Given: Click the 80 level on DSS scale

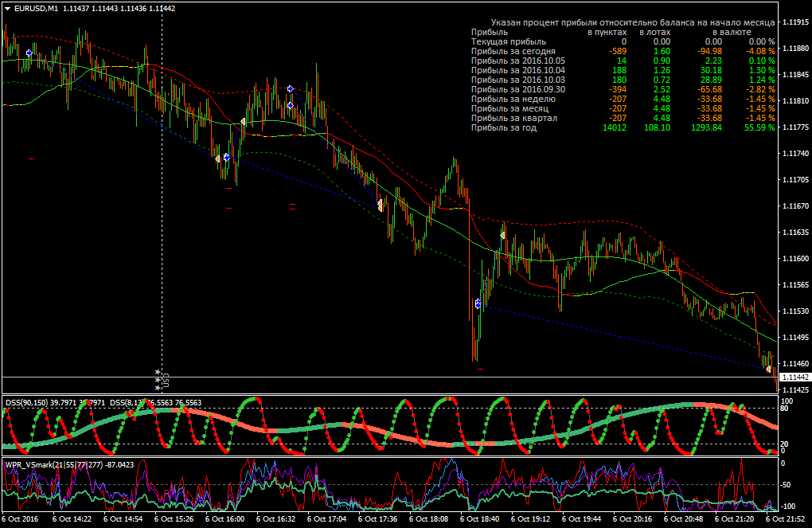Looking at the screenshot, I should click(x=785, y=409).
